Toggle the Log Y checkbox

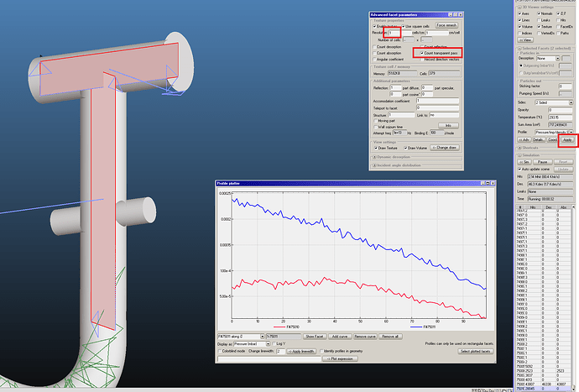click(x=274, y=343)
